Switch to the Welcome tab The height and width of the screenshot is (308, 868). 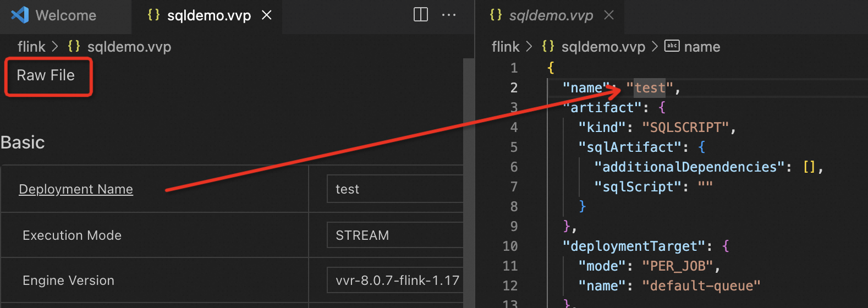65,15
